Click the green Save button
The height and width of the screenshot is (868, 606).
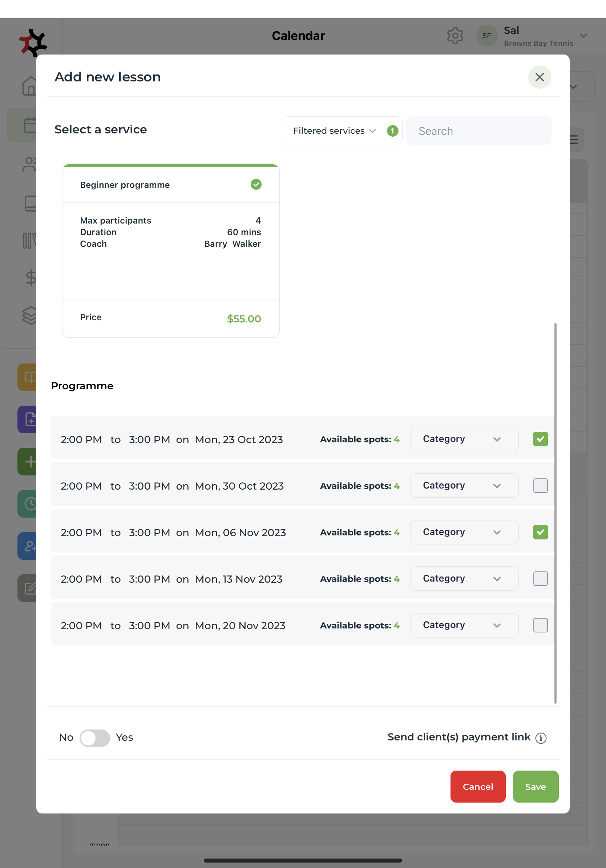[535, 786]
